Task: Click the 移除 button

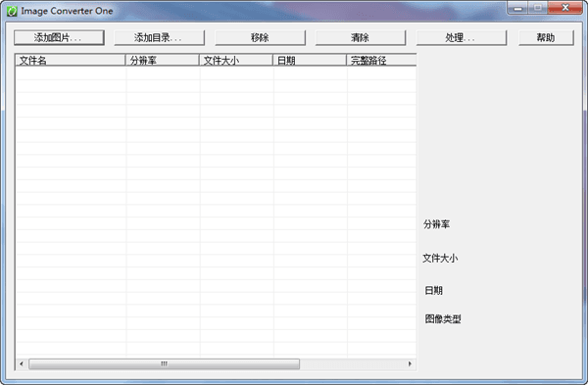Action: pos(260,37)
